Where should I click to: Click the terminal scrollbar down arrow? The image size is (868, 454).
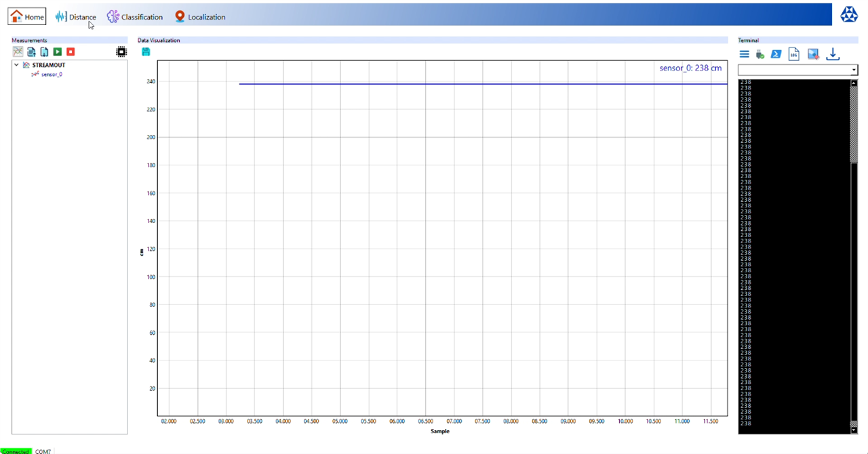[x=854, y=430]
